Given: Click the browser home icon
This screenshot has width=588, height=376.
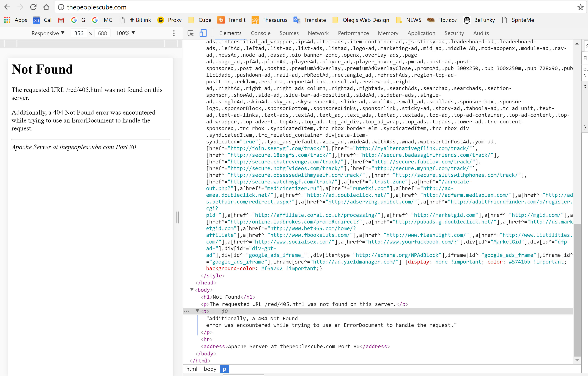Looking at the screenshot, I should click(46, 7).
